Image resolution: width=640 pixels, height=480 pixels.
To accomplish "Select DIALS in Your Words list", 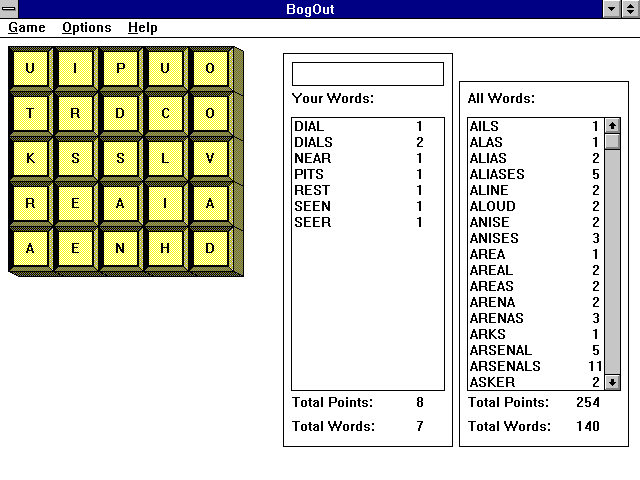I will point(313,142).
